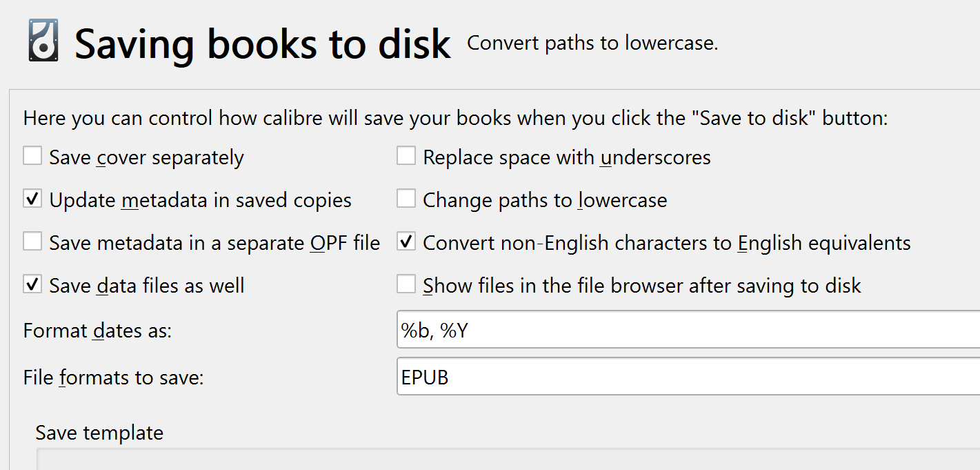Enable the Save cover separately checkbox
The image size is (980, 470).
coord(32,157)
